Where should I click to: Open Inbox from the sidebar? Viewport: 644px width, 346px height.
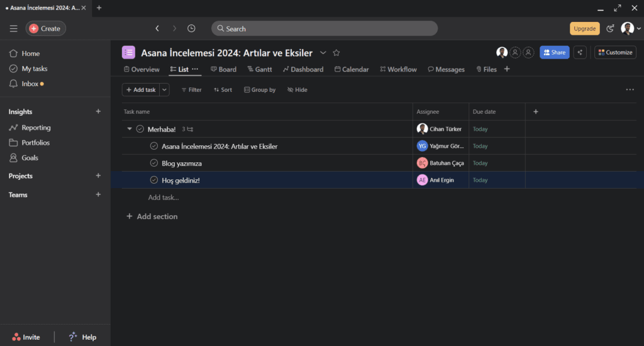tap(30, 84)
